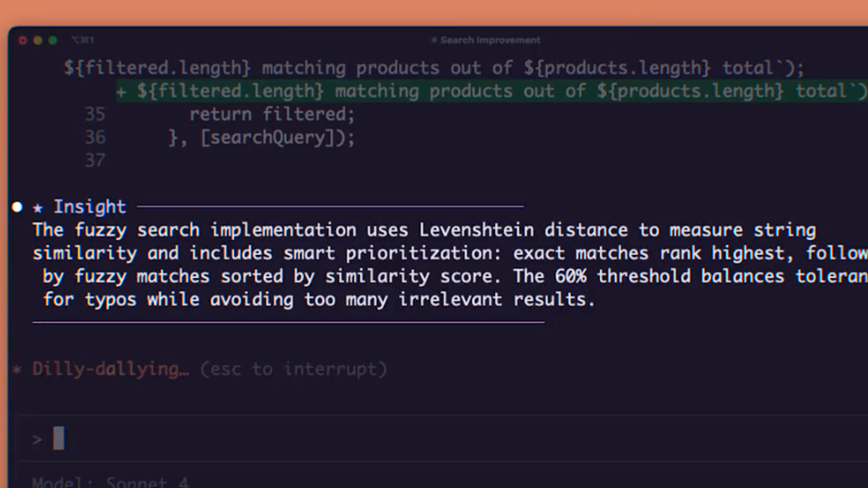Click the green maximize window button
The image size is (868, 488).
(x=53, y=41)
